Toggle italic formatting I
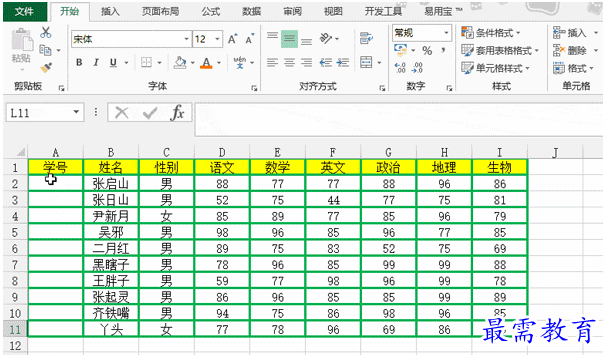Screen dimensions: 604x362 [x=96, y=62]
